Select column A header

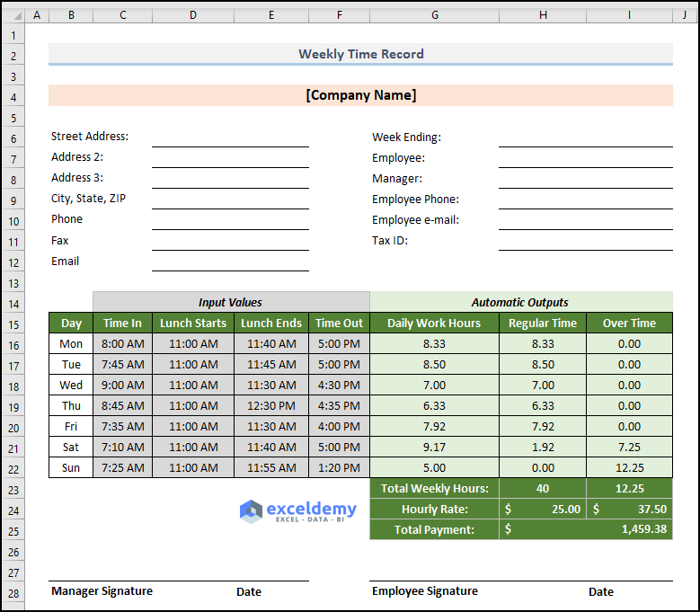pos(37,15)
